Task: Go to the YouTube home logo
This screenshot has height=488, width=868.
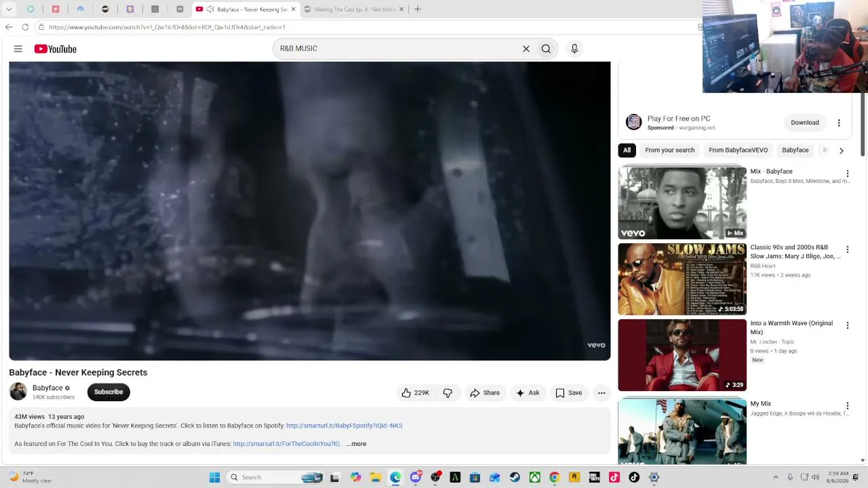Action: click(x=56, y=49)
